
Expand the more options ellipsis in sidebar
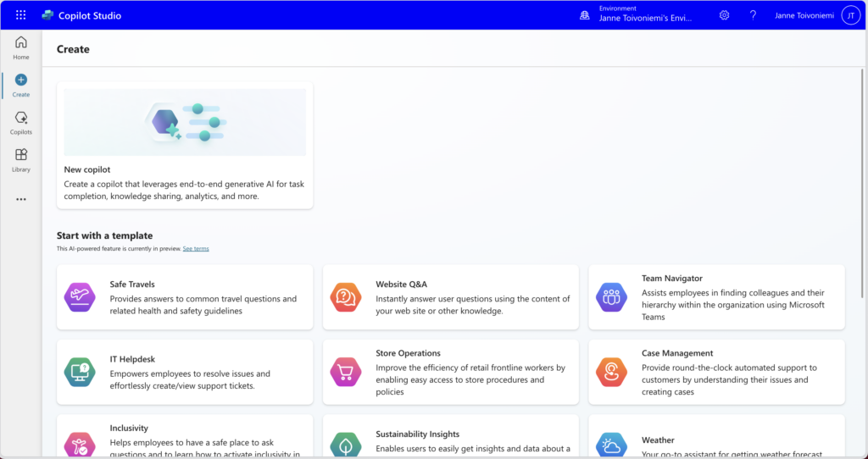[x=21, y=200]
